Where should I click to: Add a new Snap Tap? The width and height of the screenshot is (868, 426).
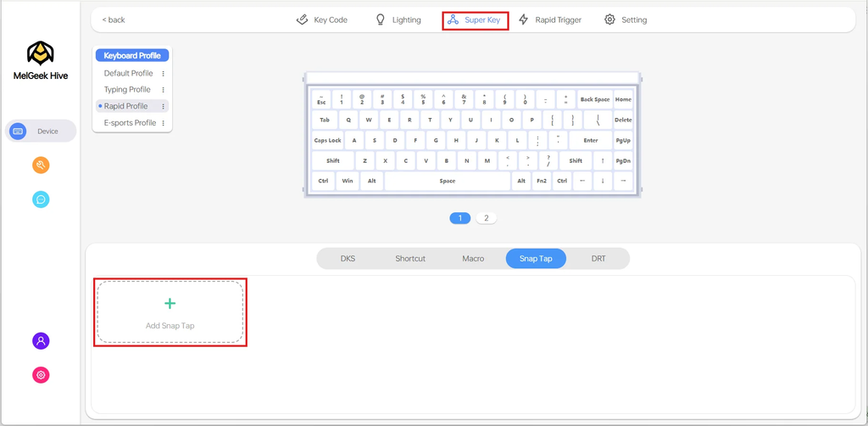170,312
